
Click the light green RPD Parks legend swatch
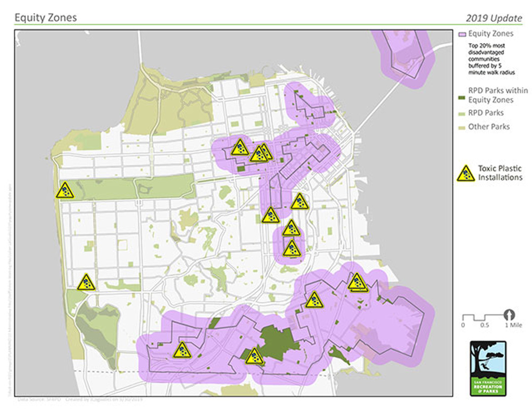pyautogui.click(x=462, y=113)
